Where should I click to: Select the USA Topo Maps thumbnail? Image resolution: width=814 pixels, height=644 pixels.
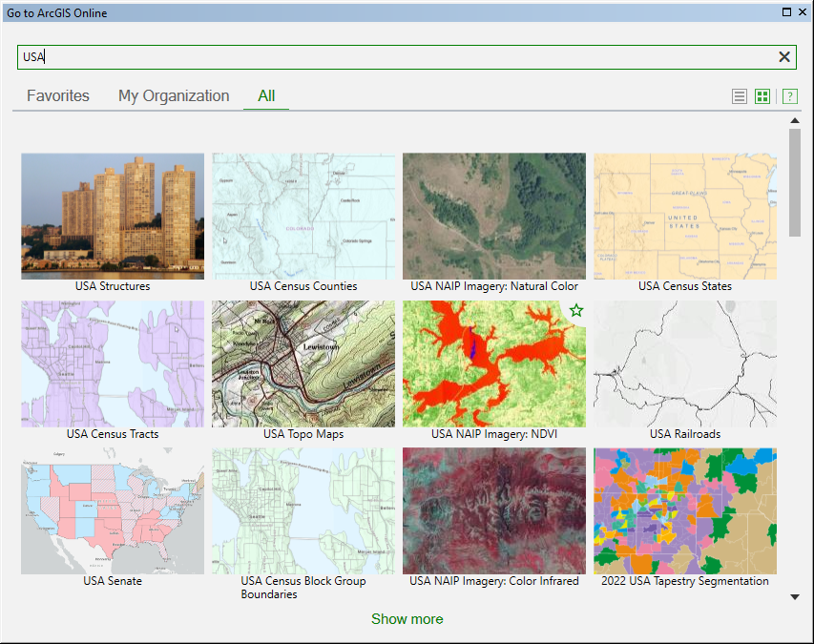303,364
